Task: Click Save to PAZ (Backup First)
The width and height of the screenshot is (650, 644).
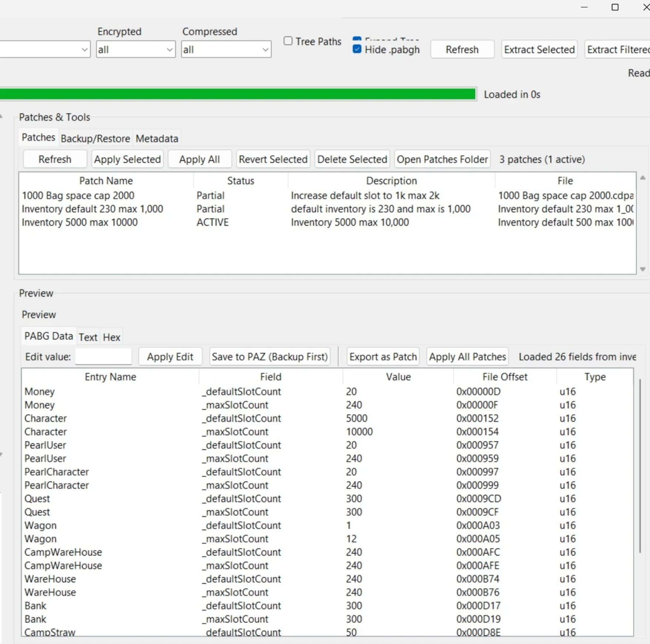Action: pos(270,357)
